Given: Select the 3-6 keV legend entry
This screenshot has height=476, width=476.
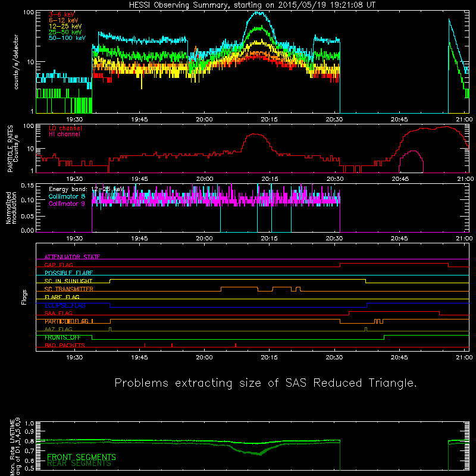Looking at the screenshot, I should 62,14.
